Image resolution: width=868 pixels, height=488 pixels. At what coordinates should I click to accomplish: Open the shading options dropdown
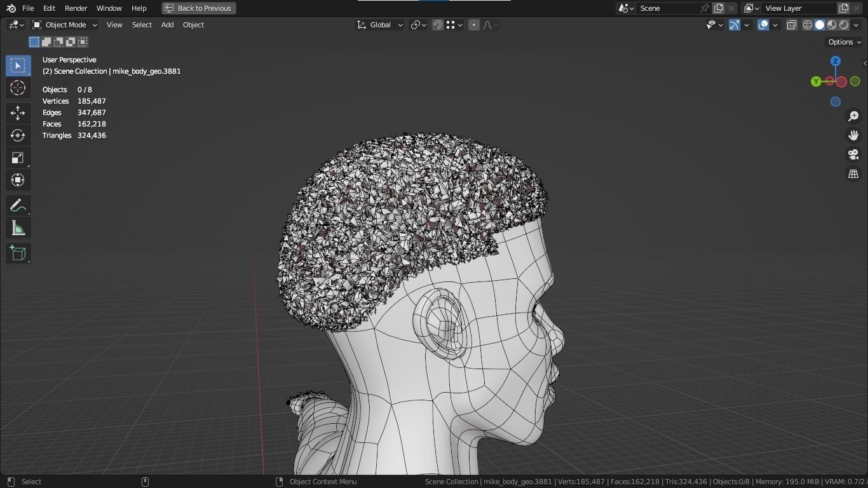point(856,25)
